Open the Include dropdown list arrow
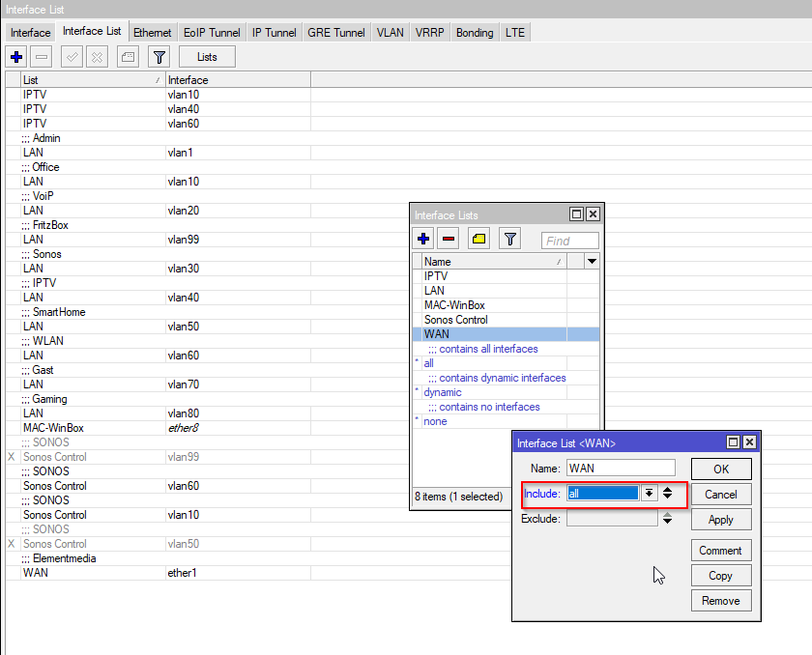Image resolution: width=812 pixels, height=655 pixels. pos(649,493)
